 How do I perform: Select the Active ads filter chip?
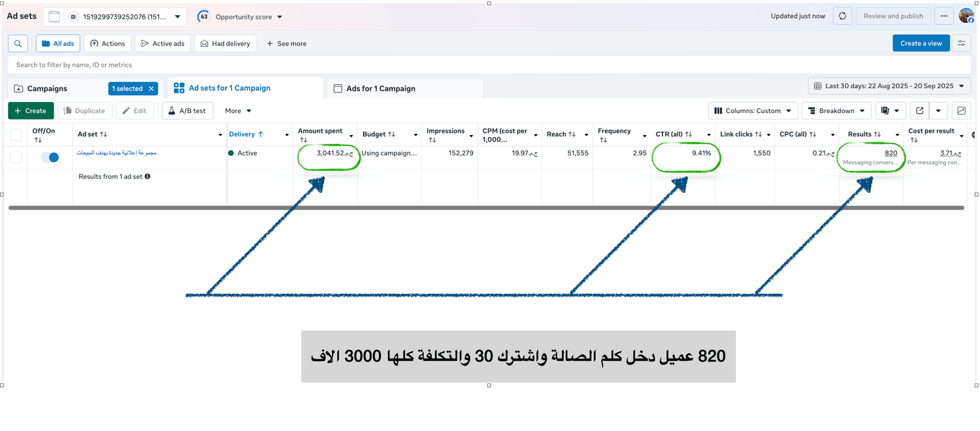point(163,44)
